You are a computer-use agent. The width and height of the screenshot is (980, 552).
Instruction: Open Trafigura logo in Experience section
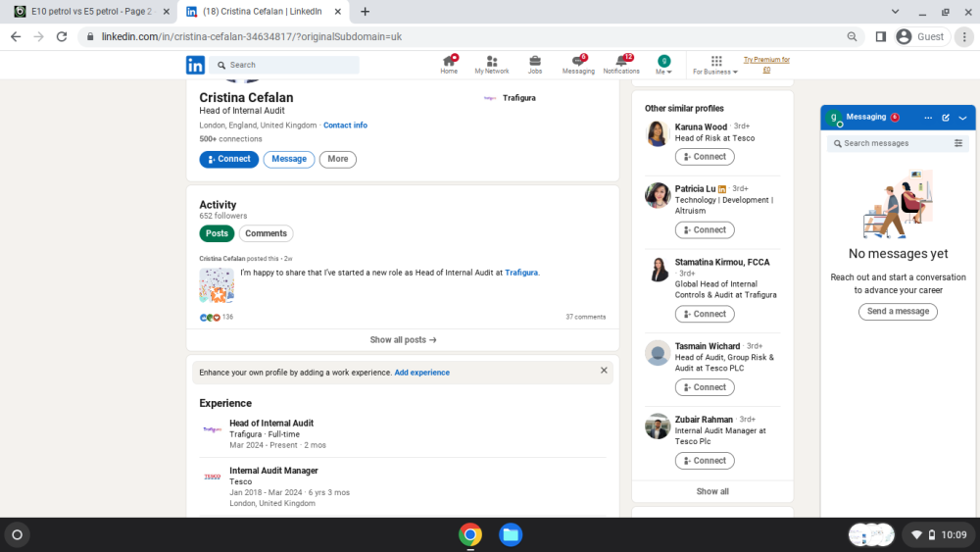point(213,429)
